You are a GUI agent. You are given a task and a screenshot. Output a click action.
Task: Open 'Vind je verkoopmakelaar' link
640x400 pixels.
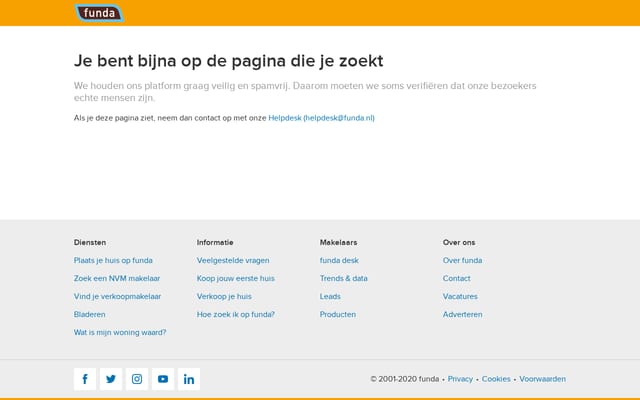pos(117,296)
